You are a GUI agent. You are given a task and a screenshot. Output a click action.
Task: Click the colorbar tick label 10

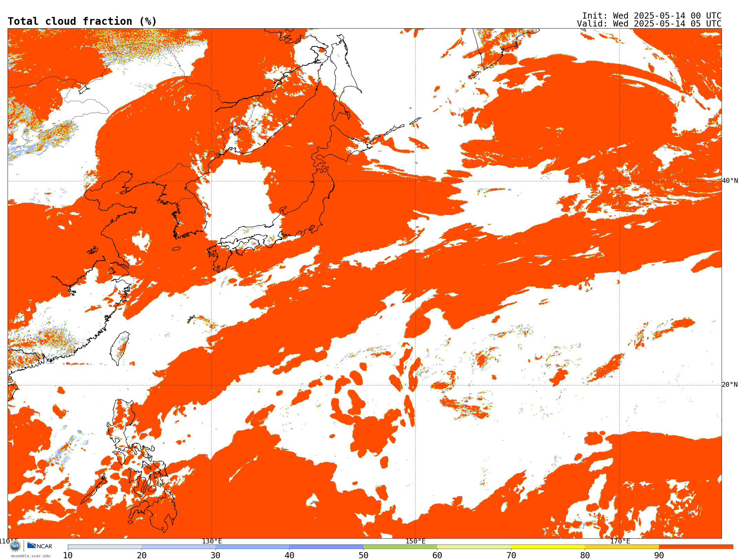coord(68,555)
